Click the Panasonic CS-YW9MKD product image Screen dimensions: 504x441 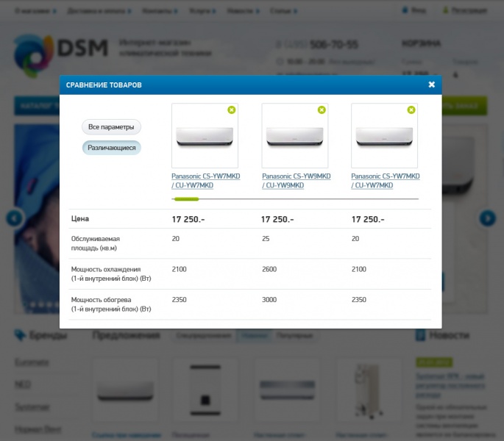[x=295, y=135]
